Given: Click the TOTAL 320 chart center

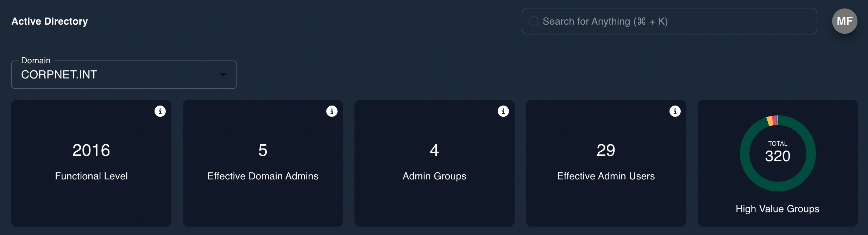Looking at the screenshot, I should [778, 153].
